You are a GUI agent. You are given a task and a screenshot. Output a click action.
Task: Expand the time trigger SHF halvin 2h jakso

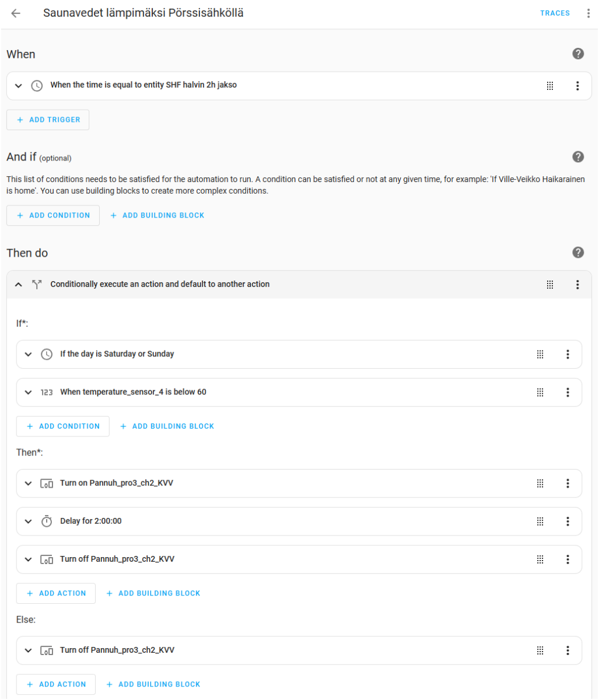coord(19,86)
